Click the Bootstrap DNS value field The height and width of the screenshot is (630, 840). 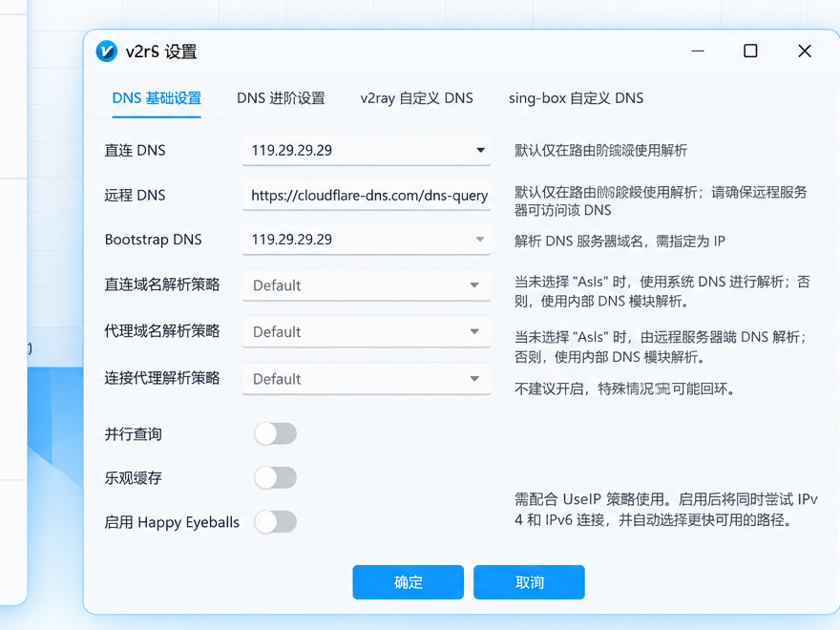(x=367, y=240)
